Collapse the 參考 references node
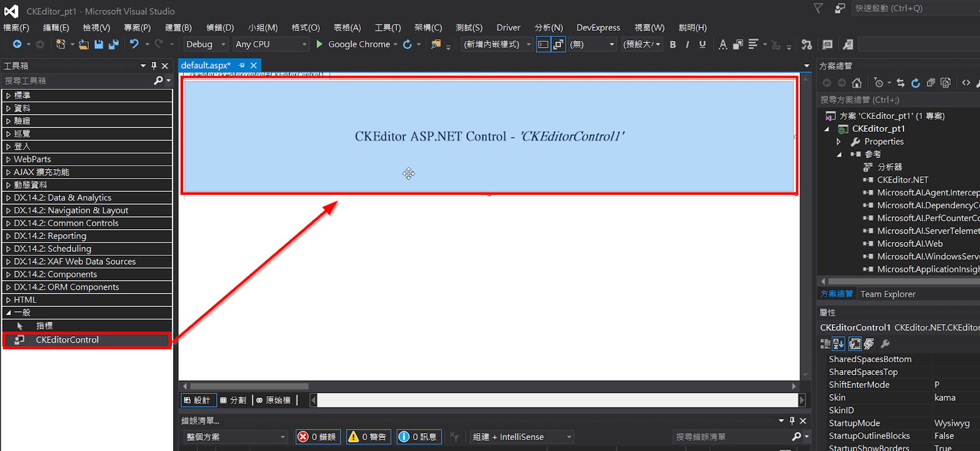 [x=839, y=154]
